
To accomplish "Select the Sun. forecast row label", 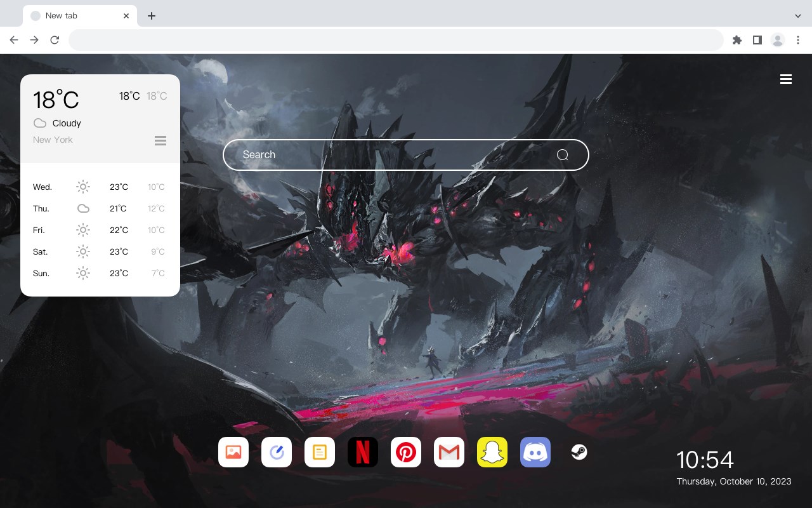I will coord(41,273).
